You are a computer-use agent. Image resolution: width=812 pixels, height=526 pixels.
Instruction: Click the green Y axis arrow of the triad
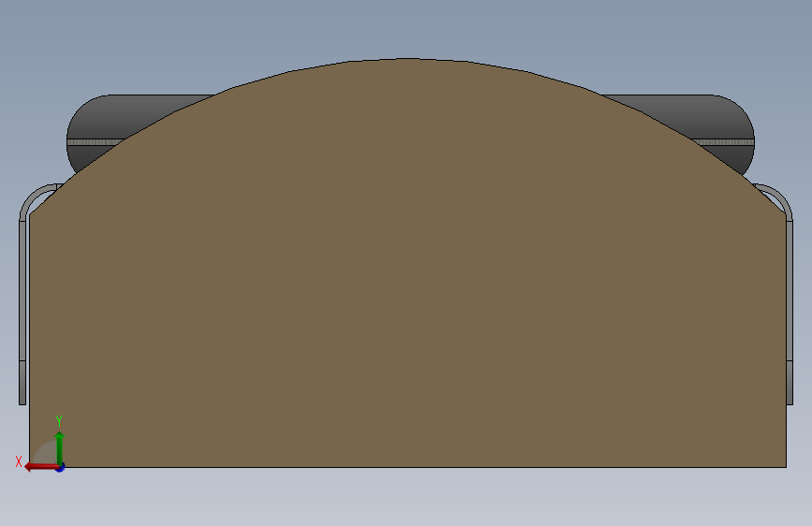point(60,447)
